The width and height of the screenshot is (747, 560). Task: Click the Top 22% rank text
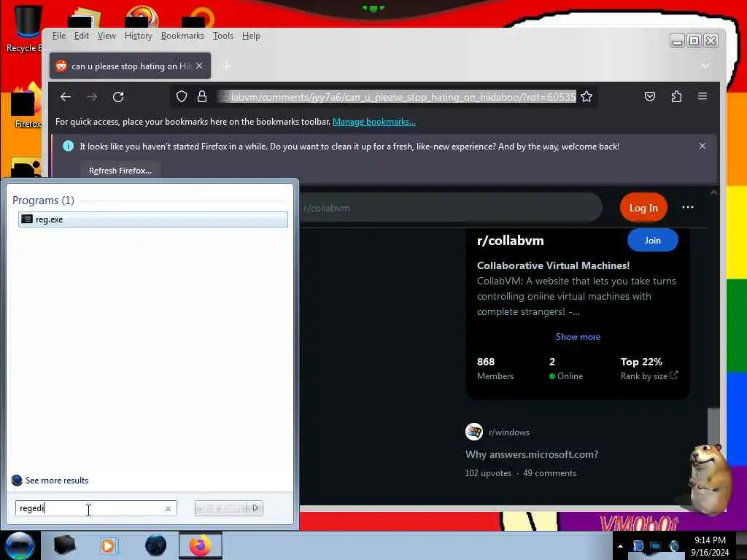(641, 362)
